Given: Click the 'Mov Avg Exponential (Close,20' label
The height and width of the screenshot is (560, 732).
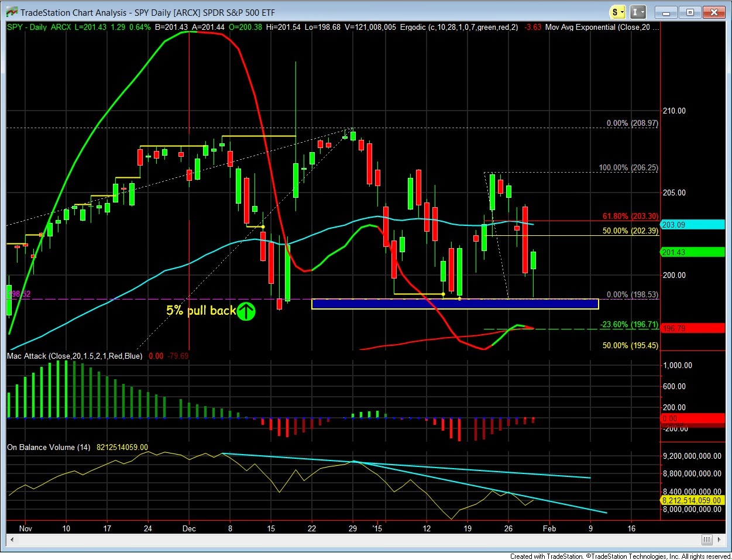Looking at the screenshot, I should click(x=597, y=27).
